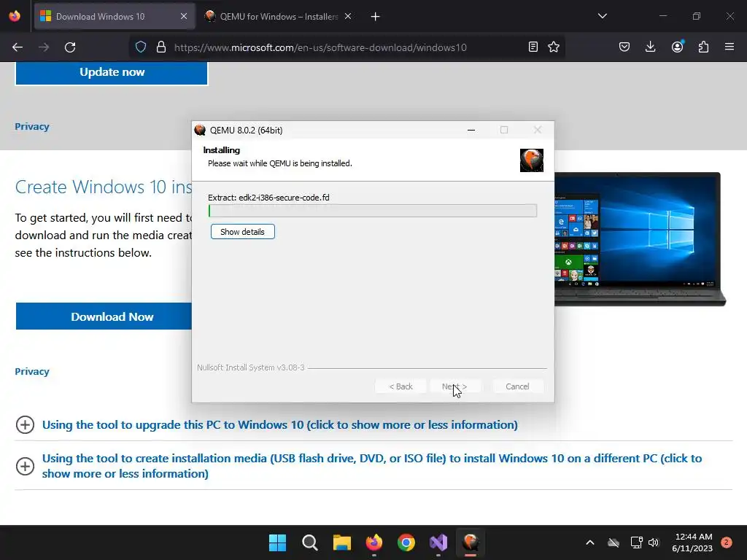Open volume speaker tray icon
This screenshot has height=560, width=747.
(x=654, y=542)
